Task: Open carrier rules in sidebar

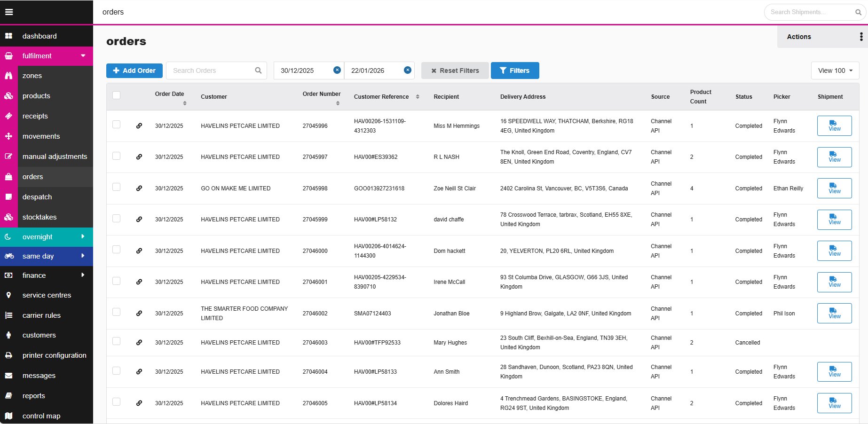Action: tap(47, 315)
